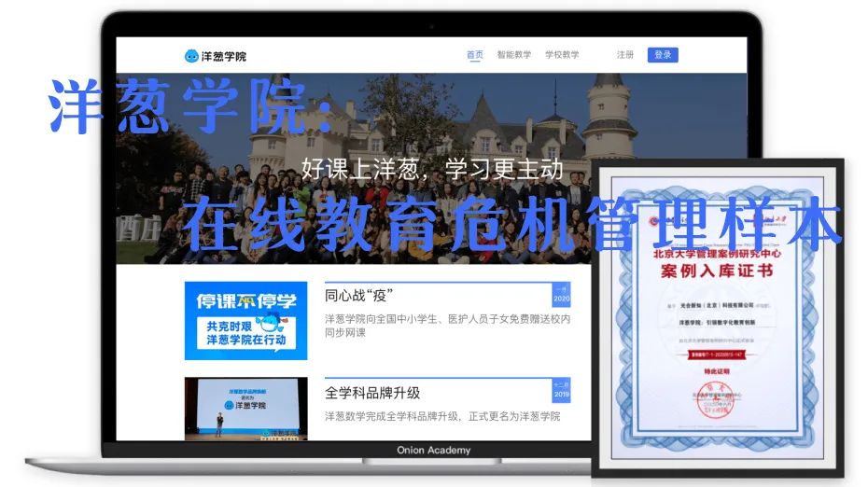This screenshot has height=487, width=868.
Task: Click the 注册 link
Action: pyautogui.click(x=625, y=54)
